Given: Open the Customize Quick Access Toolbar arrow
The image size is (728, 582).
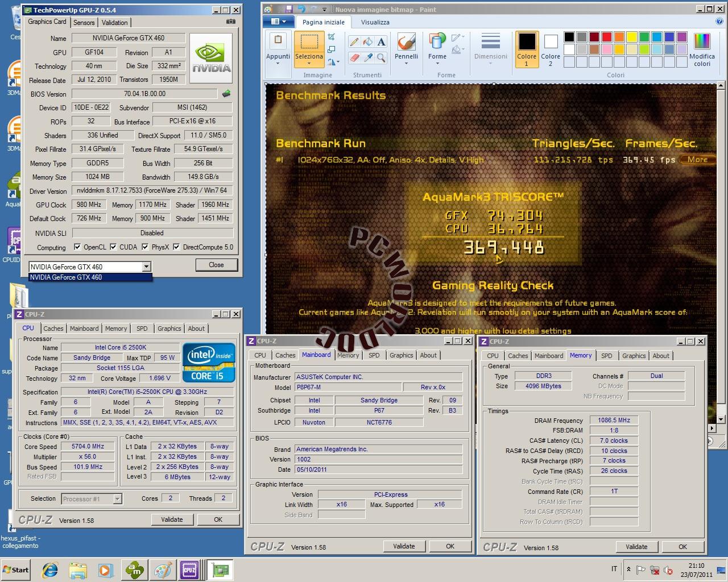Looking at the screenshot, I should [324, 9].
